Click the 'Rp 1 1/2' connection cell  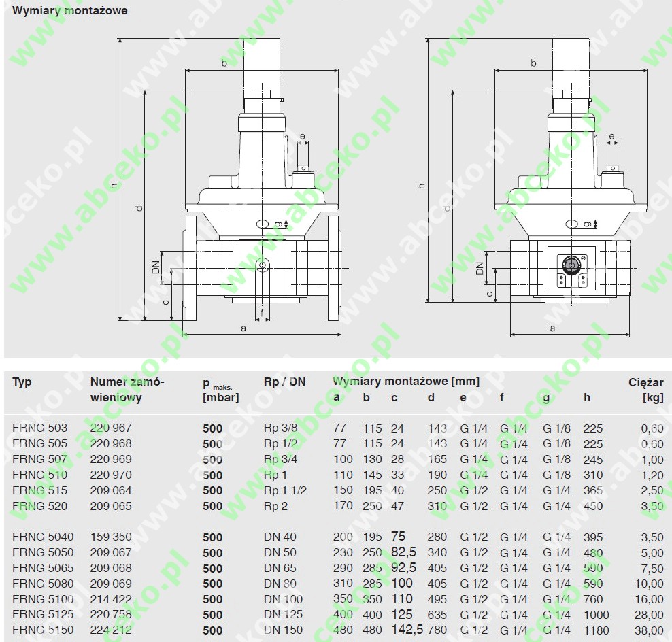coord(285,490)
